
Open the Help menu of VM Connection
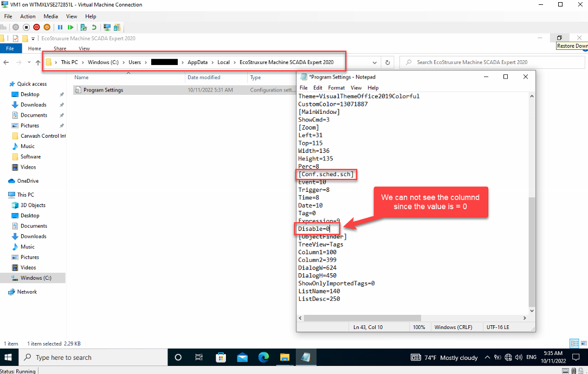[x=91, y=16]
